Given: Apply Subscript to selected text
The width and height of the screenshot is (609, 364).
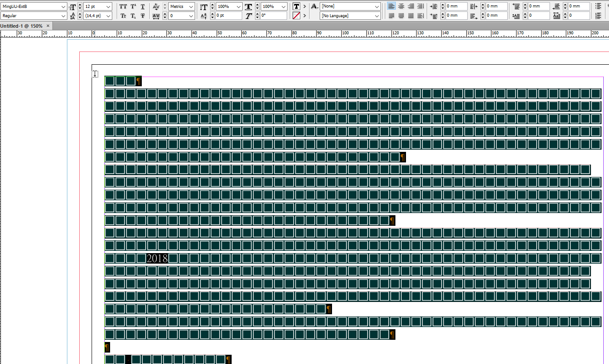Looking at the screenshot, I should click(x=133, y=16).
